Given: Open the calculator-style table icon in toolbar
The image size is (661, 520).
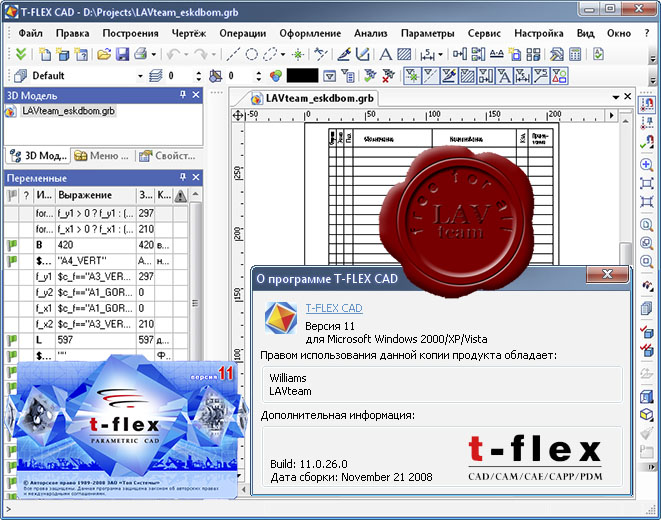Looking at the screenshot, I should pos(575,54).
